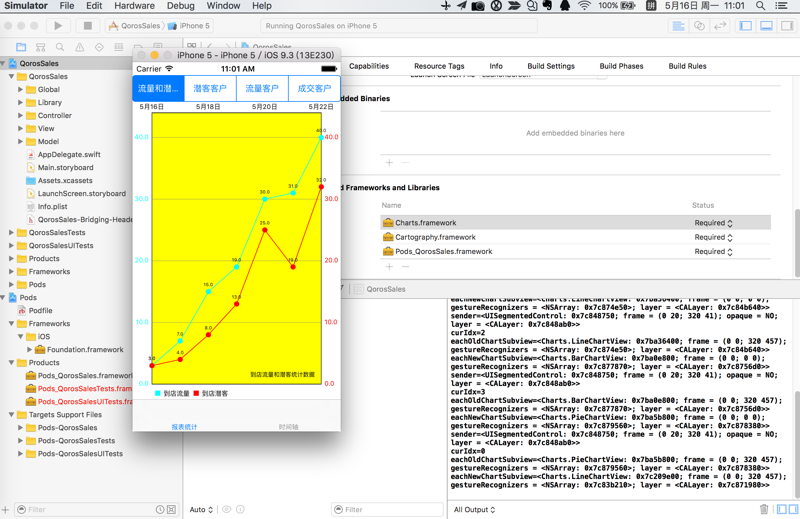
Task: Switch to the Build Settings tab
Action: click(x=551, y=66)
